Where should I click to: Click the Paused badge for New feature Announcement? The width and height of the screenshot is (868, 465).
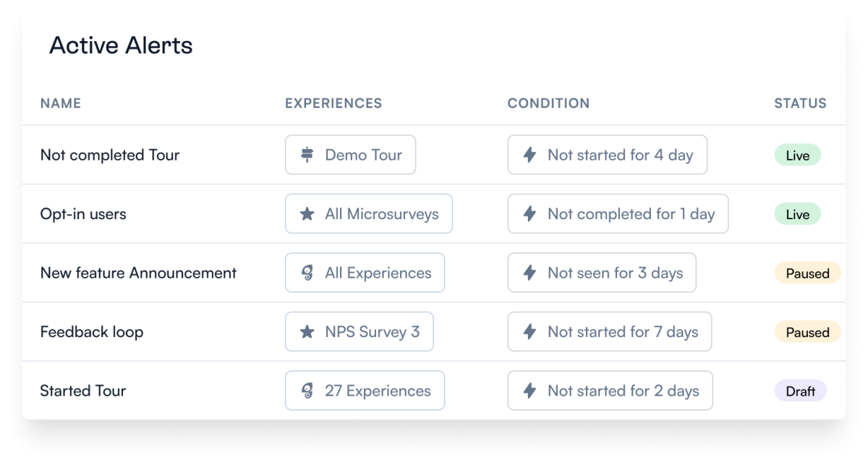click(808, 273)
